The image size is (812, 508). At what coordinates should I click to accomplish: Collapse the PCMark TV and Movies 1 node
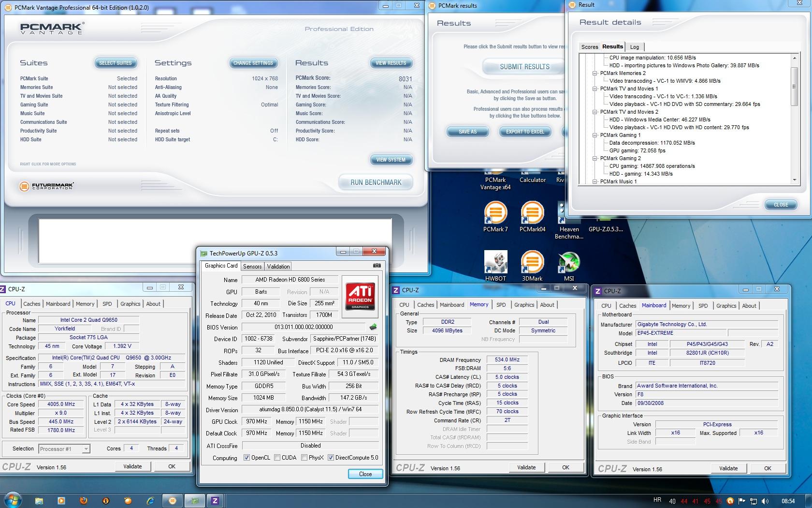coord(595,89)
